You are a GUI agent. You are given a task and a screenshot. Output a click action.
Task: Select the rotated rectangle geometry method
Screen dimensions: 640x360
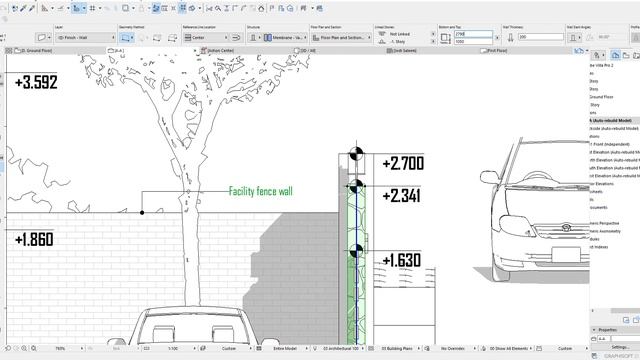pyautogui.click(x=173, y=38)
